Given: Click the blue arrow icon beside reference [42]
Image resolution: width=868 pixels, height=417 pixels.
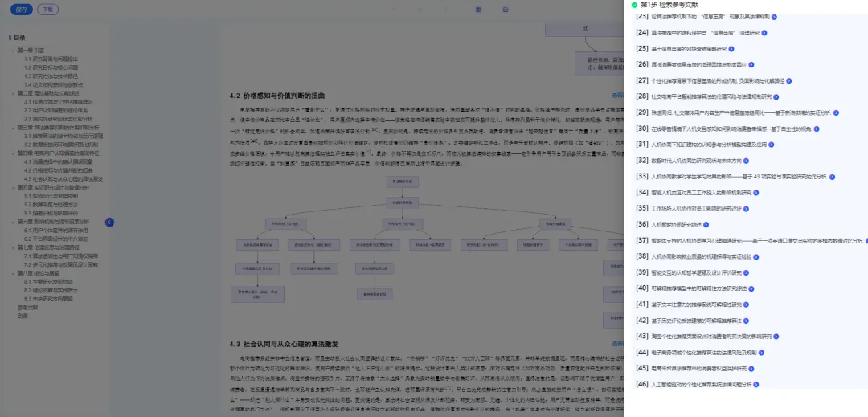Looking at the screenshot, I should [x=746, y=321].
